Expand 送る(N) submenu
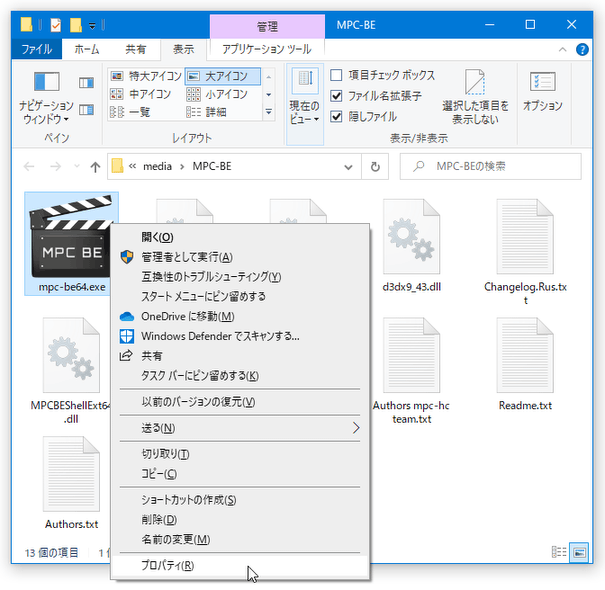This screenshot has height=590, width=605. point(240,428)
